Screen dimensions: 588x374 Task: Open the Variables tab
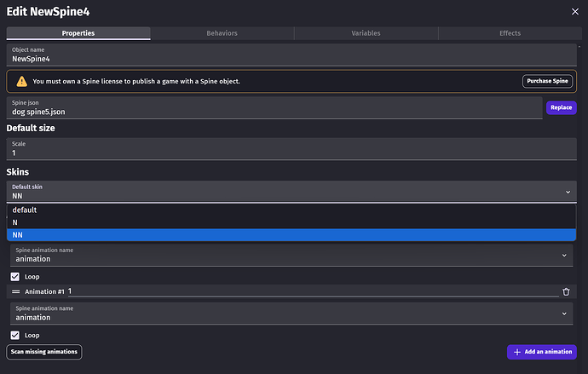point(366,33)
